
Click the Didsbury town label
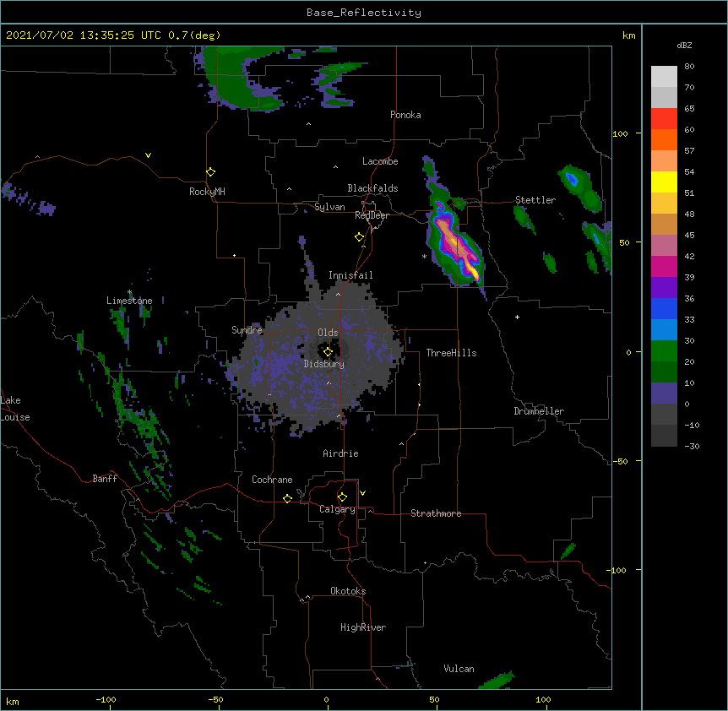[324, 364]
